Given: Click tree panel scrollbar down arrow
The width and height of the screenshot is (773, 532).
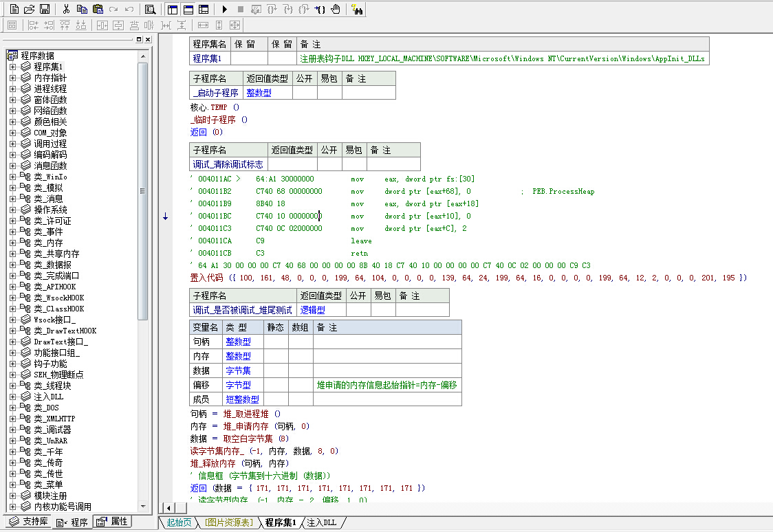Looking at the screenshot, I should [x=142, y=507].
